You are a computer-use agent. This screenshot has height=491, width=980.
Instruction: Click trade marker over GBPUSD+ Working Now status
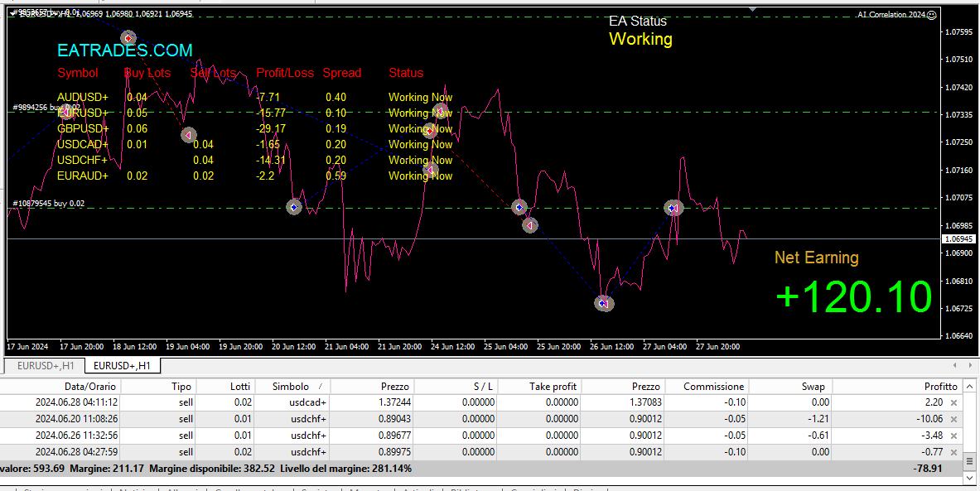pyautogui.click(x=429, y=131)
